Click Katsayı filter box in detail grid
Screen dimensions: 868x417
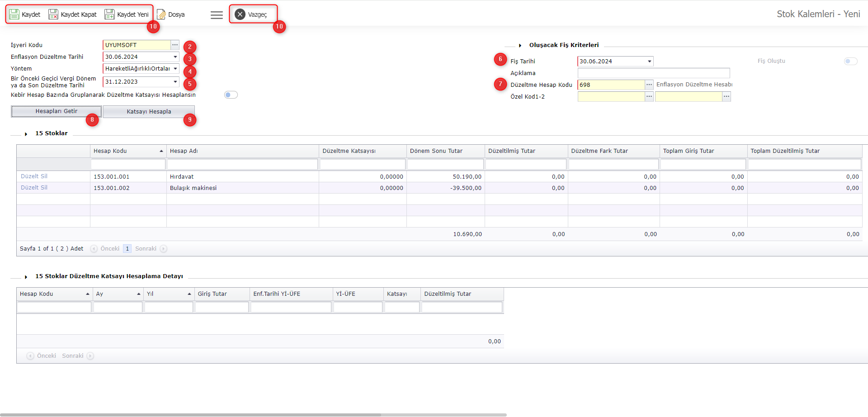point(402,307)
